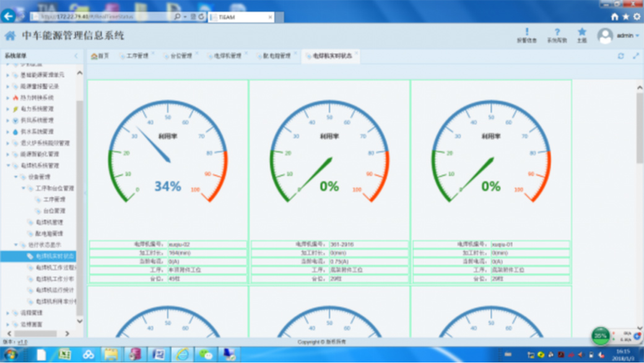Open the admin user dropdown
The image size is (644, 363).
[x=619, y=36]
